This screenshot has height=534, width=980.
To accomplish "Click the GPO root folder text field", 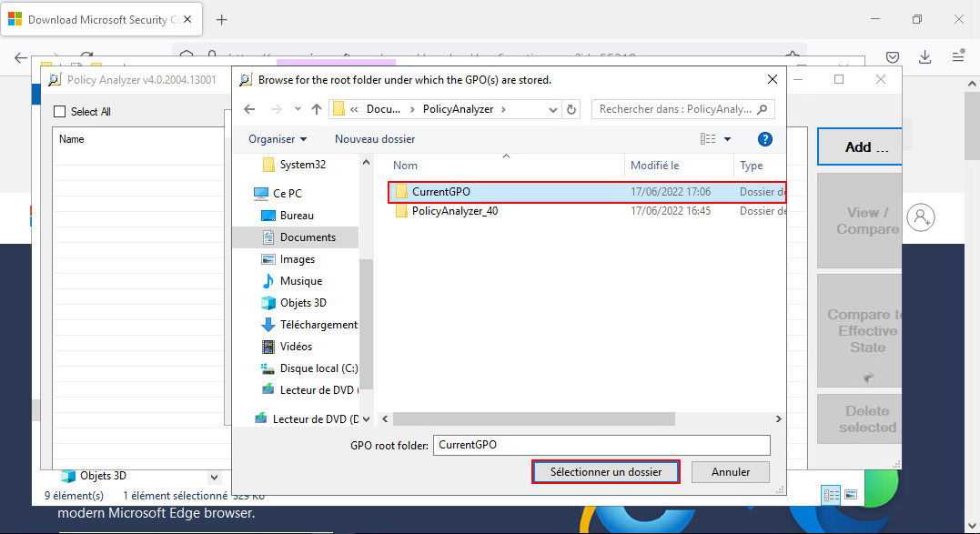I will point(601,445).
